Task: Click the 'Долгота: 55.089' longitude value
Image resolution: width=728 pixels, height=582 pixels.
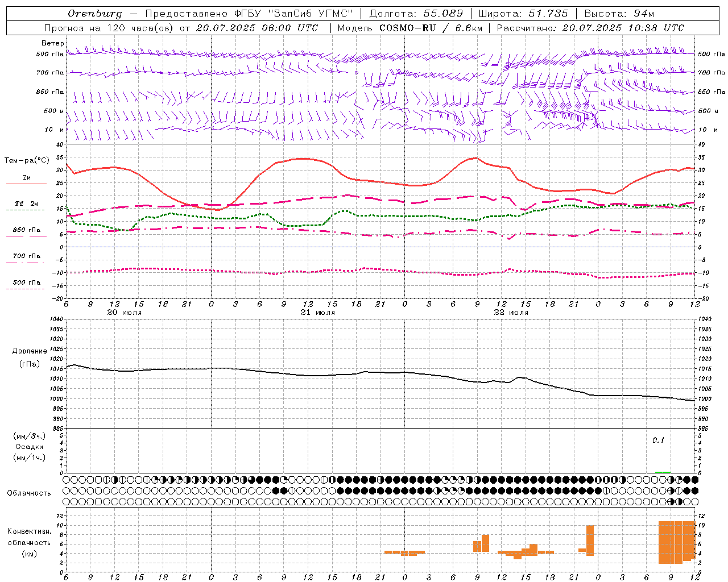Action: point(416,14)
